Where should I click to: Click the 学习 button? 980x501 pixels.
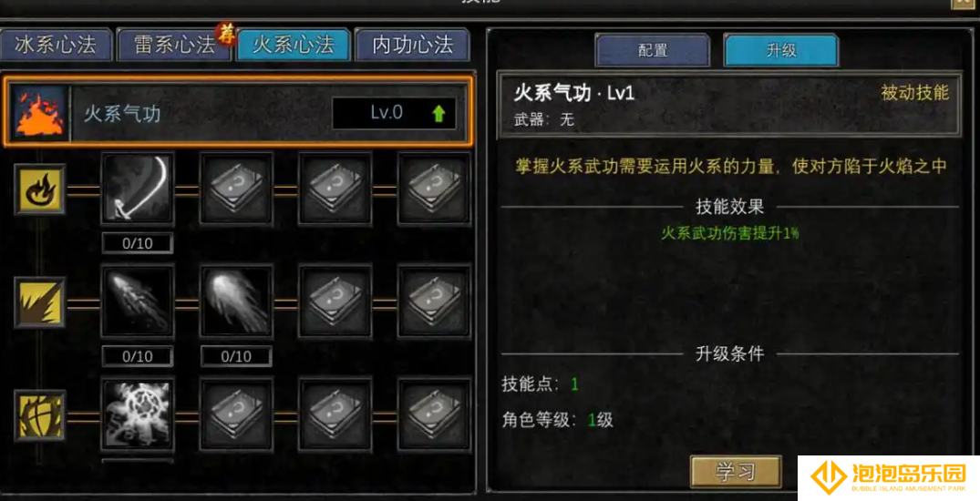736,472
